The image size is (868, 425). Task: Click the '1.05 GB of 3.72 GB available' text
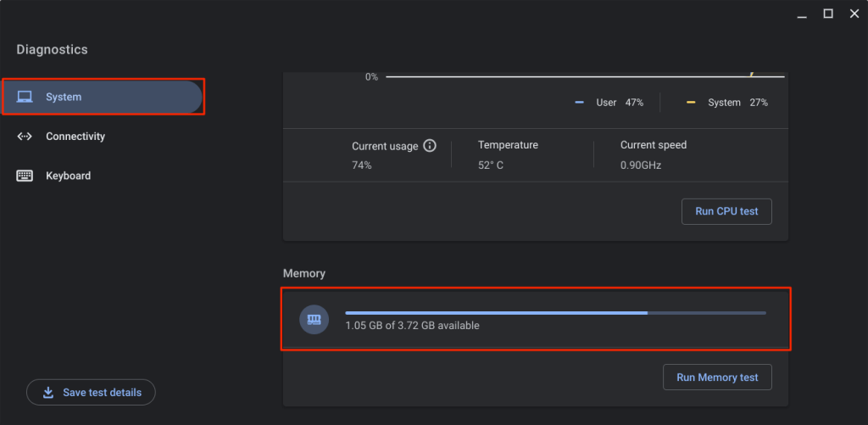[x=412, y=326]
